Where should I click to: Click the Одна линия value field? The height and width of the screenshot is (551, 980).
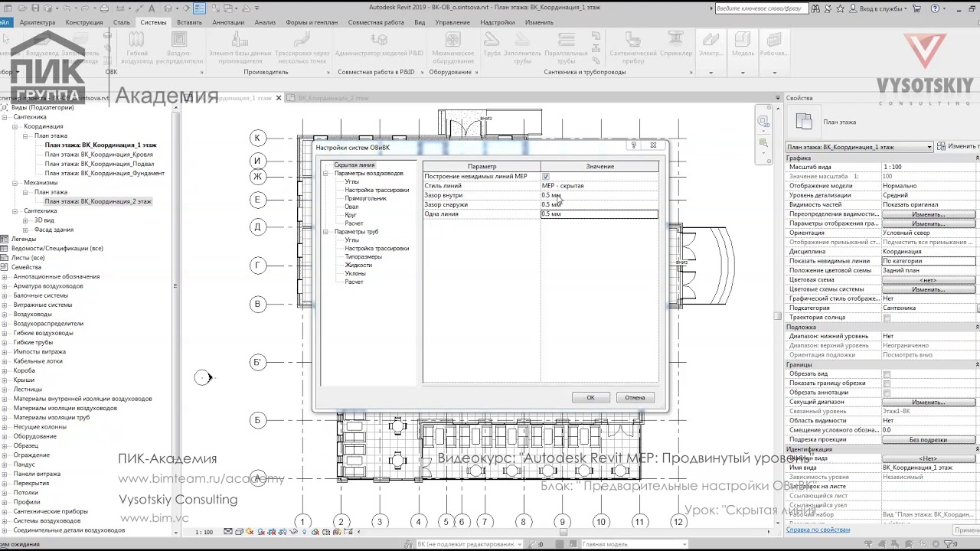click(599, 214)
